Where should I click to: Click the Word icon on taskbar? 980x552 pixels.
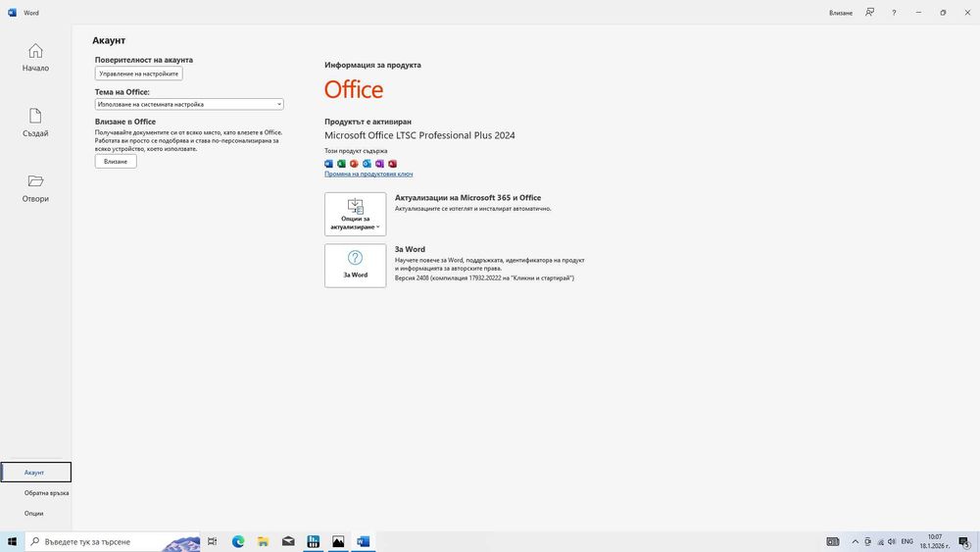click(x=364, y=541)
